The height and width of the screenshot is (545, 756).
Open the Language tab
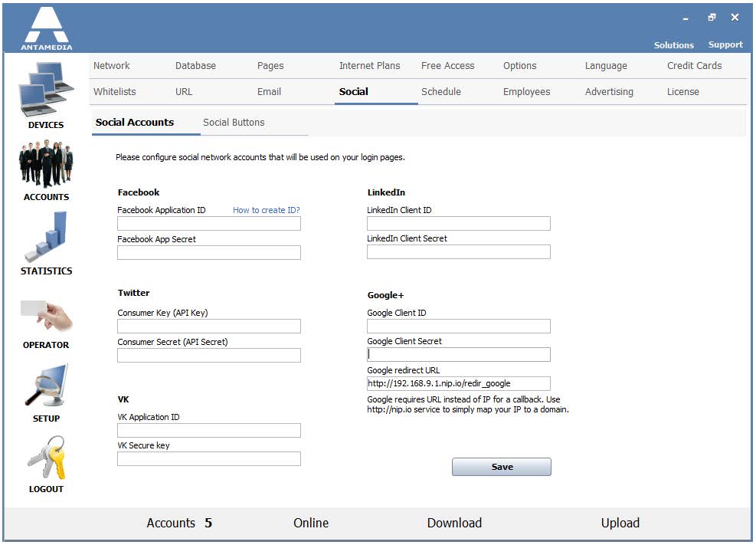click(x=606, y=66)
